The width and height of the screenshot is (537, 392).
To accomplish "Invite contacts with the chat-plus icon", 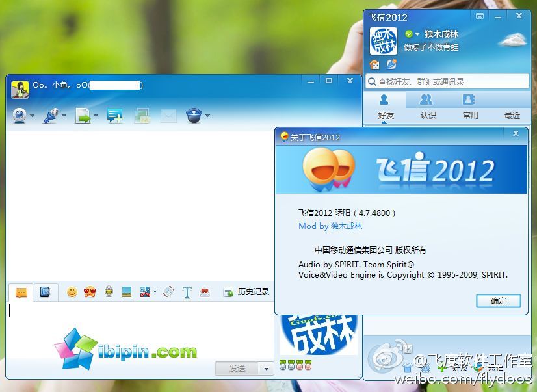I will pos(114,115).
